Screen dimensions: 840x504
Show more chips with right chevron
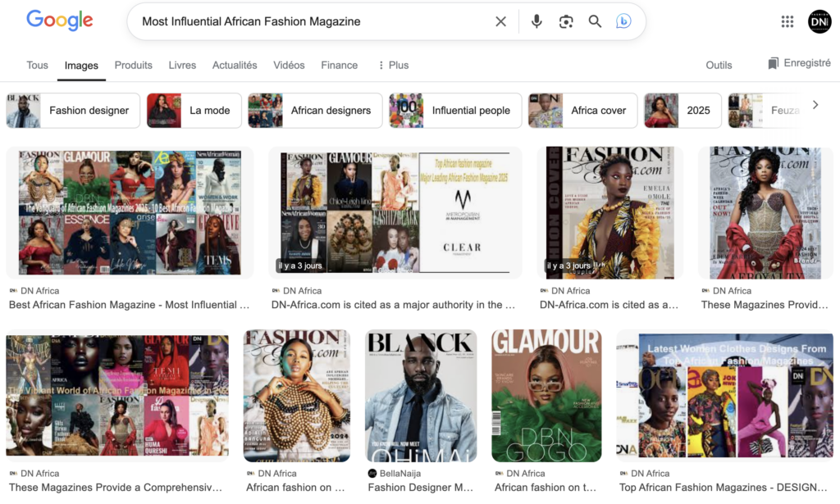pos(815,105)
